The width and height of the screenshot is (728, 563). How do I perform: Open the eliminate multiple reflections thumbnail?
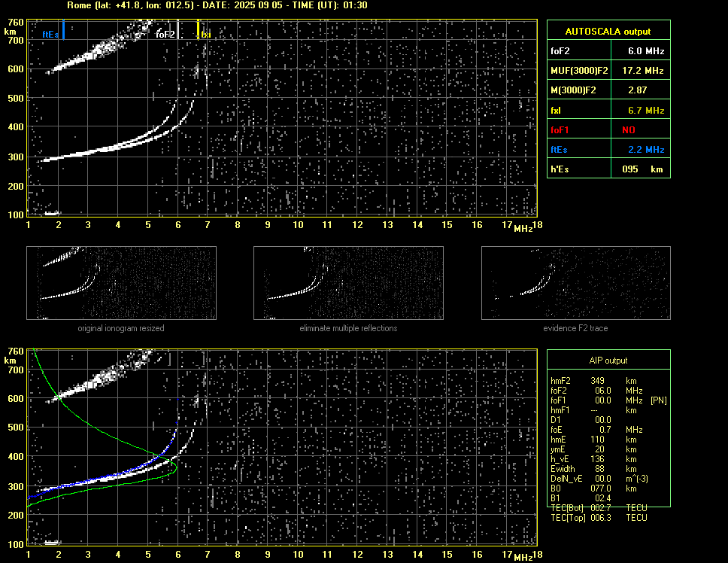coord(348,283)
